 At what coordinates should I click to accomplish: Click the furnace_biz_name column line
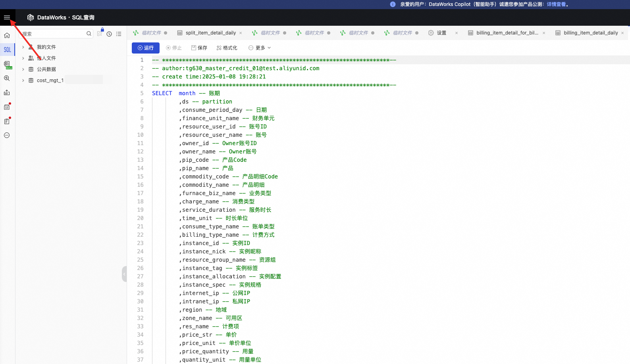225,193
